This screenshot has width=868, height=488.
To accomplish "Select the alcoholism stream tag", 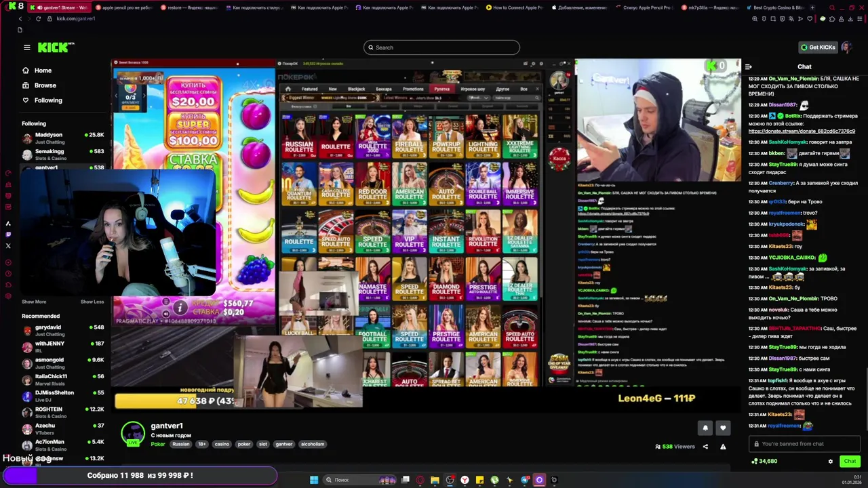I will pyautogui.click(x=313, y=444).
